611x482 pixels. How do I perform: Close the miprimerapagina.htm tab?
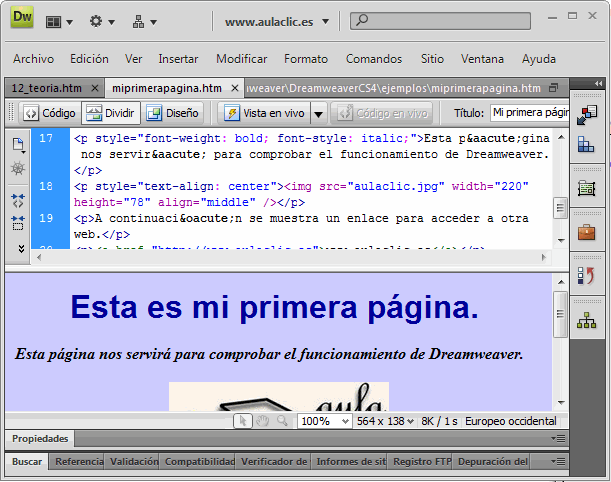tap(235, 88)
